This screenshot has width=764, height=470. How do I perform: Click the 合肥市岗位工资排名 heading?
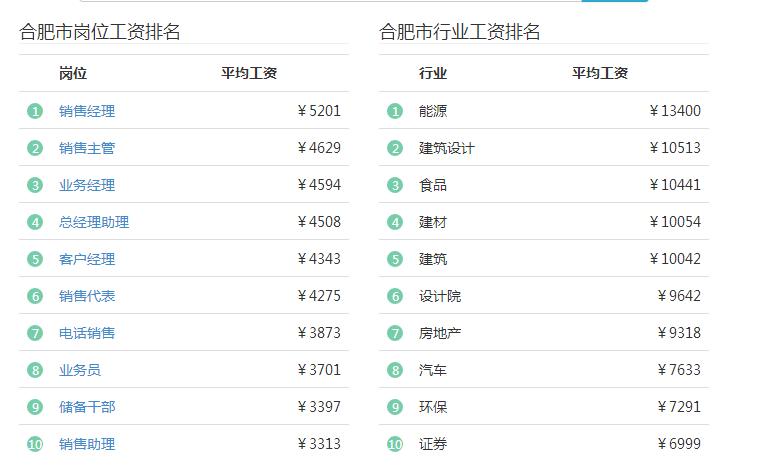[x=100, y=32]
